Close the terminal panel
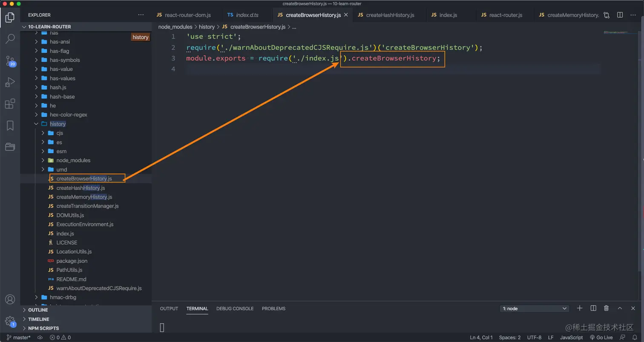 [633, 308]
